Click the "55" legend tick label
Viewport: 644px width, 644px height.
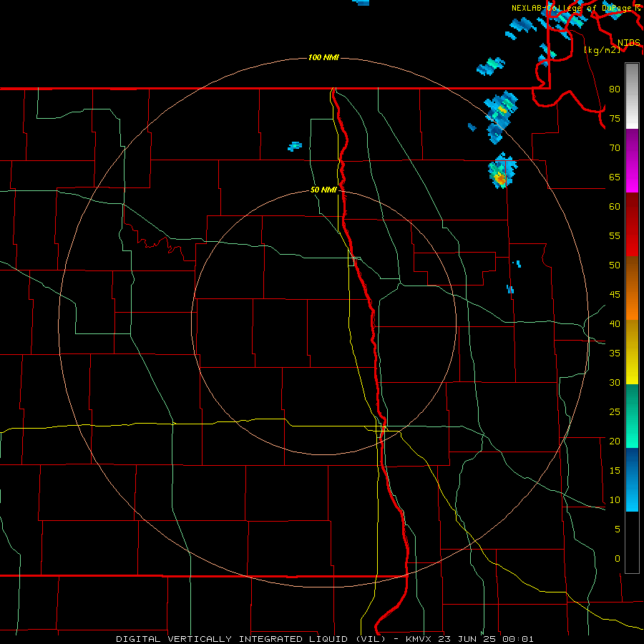615,235
